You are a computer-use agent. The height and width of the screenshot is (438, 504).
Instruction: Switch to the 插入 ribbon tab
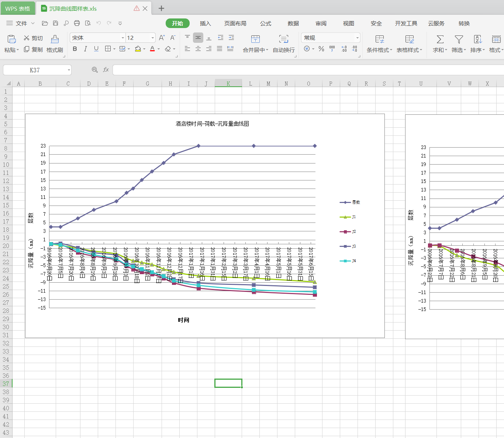tap(205, 23)
